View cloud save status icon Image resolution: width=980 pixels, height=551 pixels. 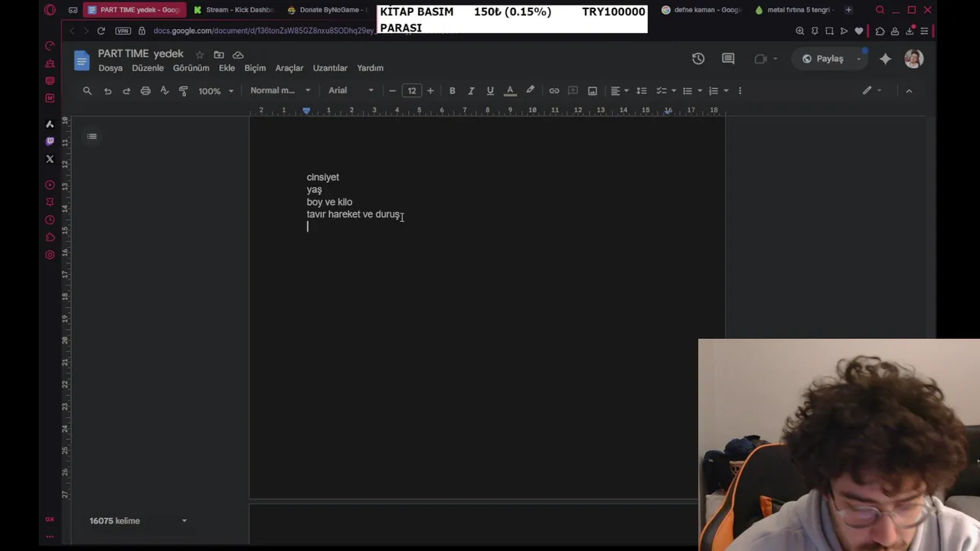(238, 54)
